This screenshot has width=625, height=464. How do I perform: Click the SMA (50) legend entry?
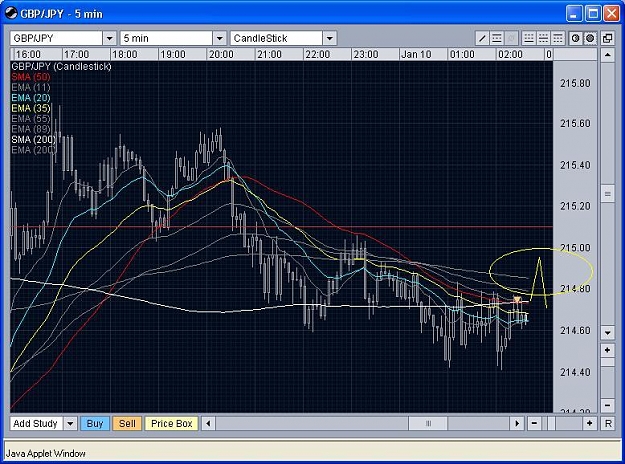pos(31,77)
